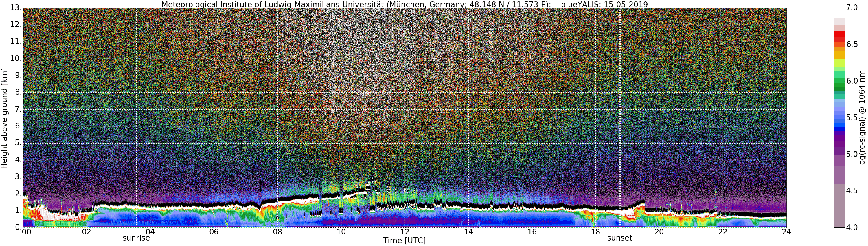
Task: Click the 'sunrise' label below the time axis
Action: tap(136, 238)
